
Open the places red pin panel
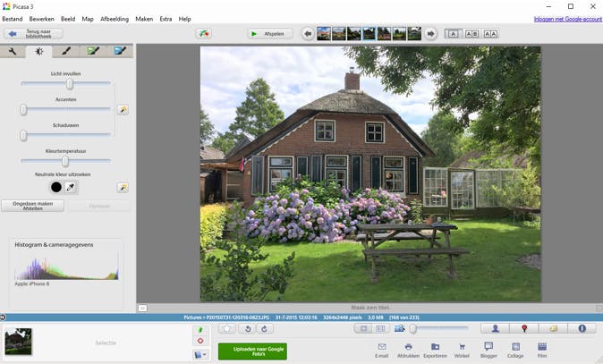click(524, 328)
